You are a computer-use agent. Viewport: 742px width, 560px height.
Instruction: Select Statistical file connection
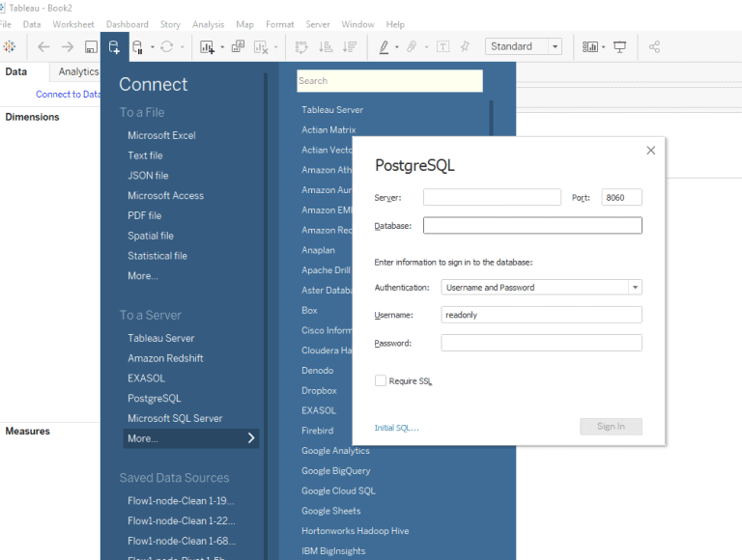point(157,256)
